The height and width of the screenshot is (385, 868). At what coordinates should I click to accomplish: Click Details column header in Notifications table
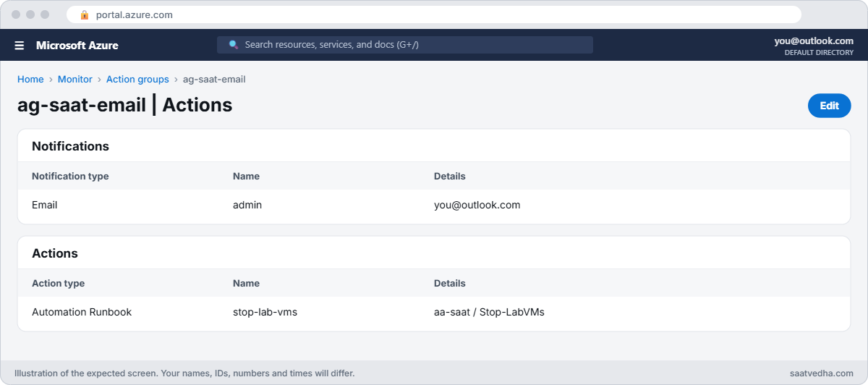point(450,176)
